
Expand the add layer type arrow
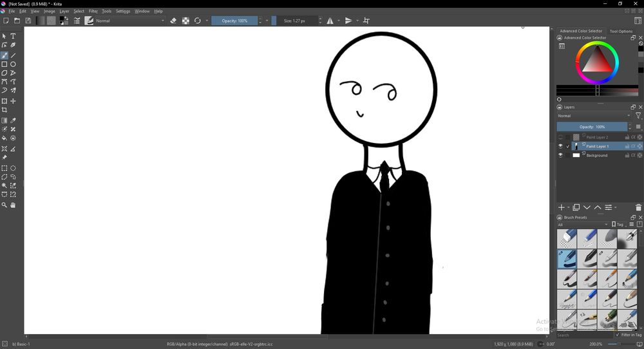(x=569, y=208)
